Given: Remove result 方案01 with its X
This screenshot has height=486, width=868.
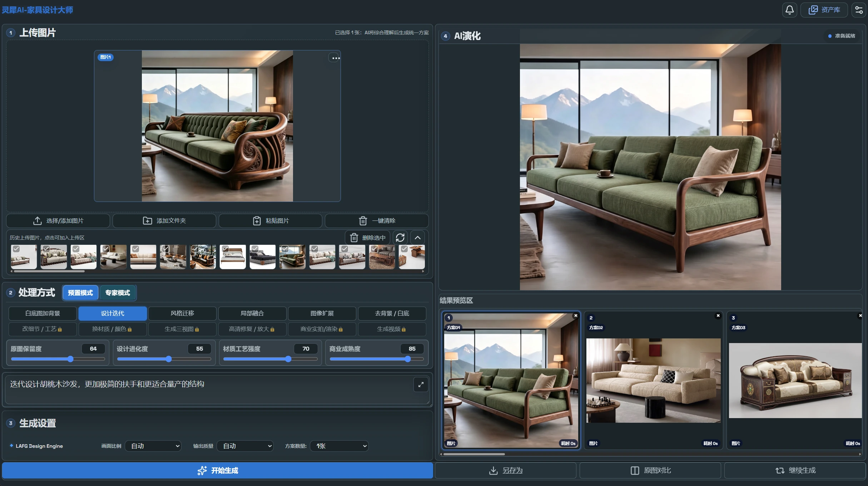Looking at the screenshot, I should pyautogui.click(x=576, y=316).
